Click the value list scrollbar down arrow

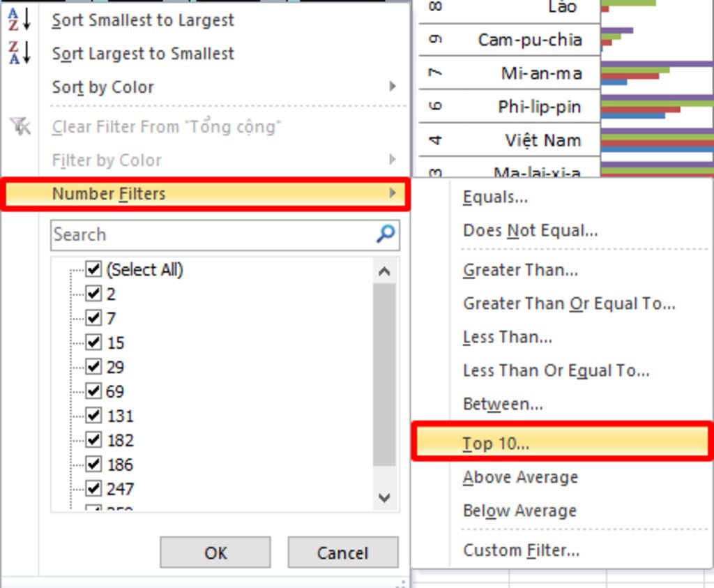384,498
